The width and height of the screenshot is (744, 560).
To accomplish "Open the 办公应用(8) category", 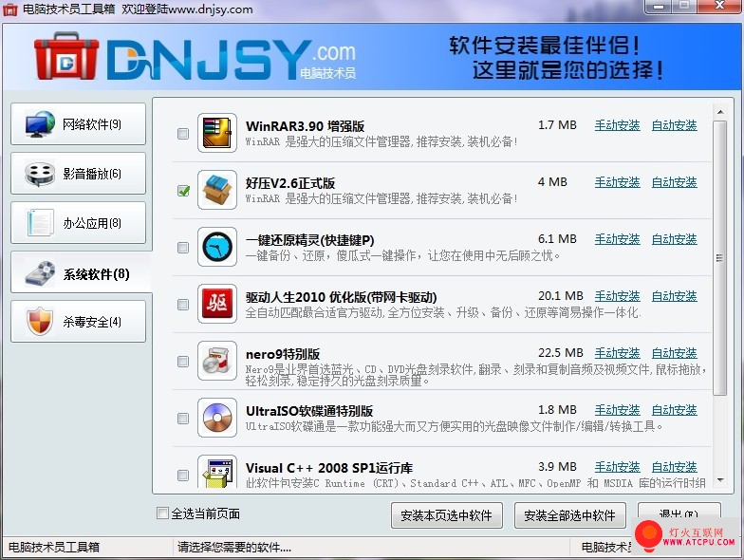I will pyautogui.click(x=78, y=222).
